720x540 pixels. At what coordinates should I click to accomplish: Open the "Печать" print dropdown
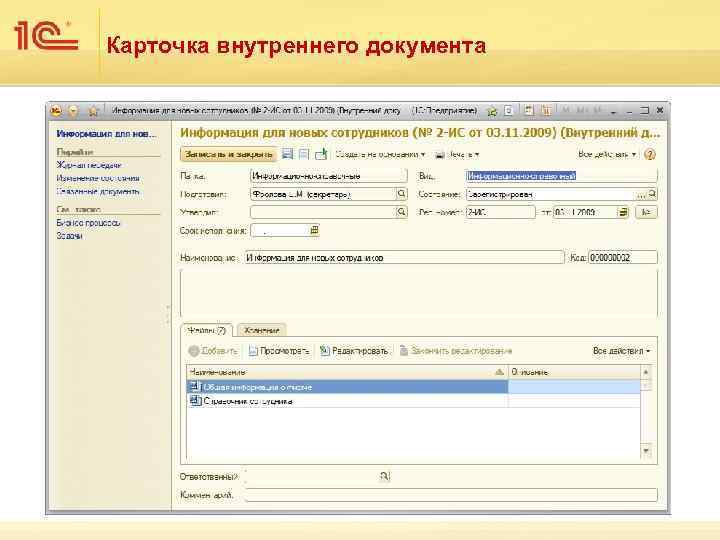click(x=457, y=155)
